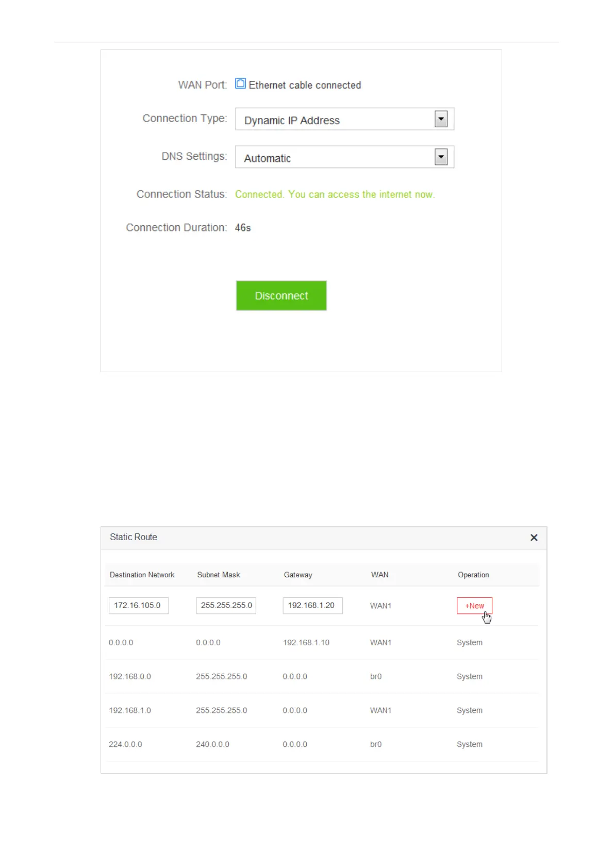Click the Gateway input 192.168.1.20
Screen dimensions: 614x868
coord(312,606)
